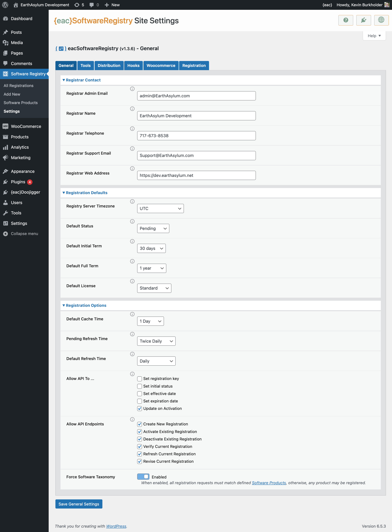Show info for Pending Refresh Time
The image size is (392, 532).
pos(132,334)
